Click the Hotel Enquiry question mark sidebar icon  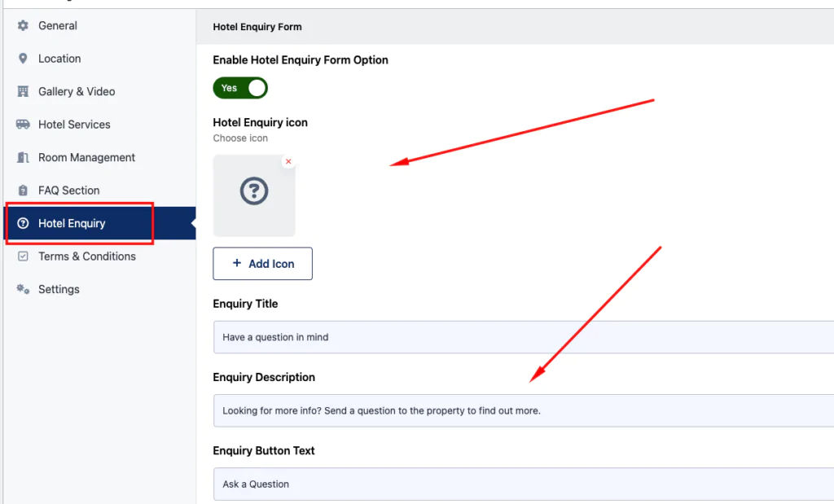23,223
